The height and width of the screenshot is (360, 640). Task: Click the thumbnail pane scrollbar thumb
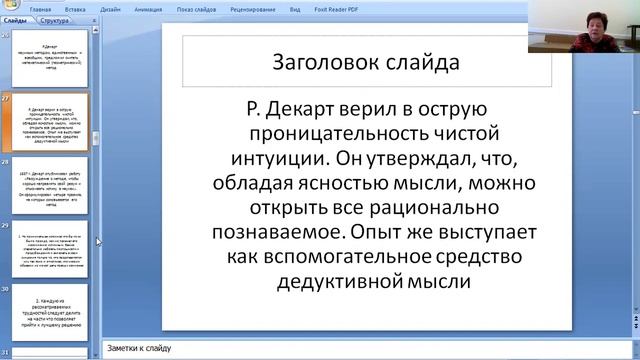96,138
